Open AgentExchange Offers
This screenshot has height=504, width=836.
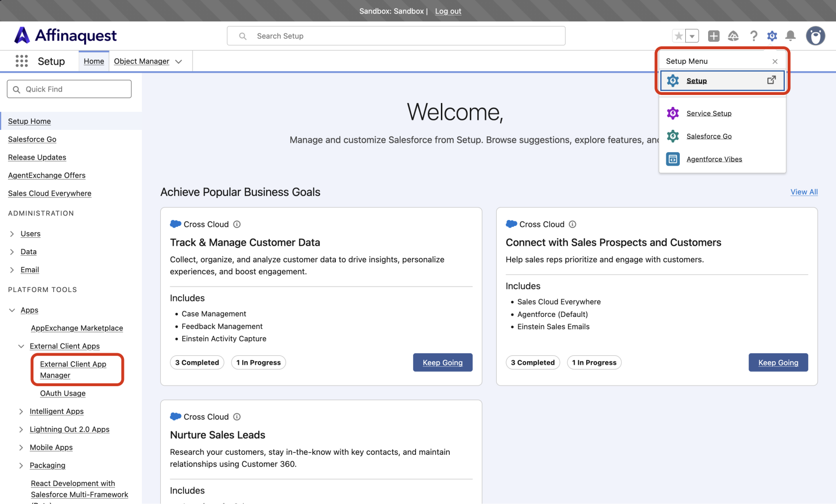pyautogui.click(x=47, y=175)
